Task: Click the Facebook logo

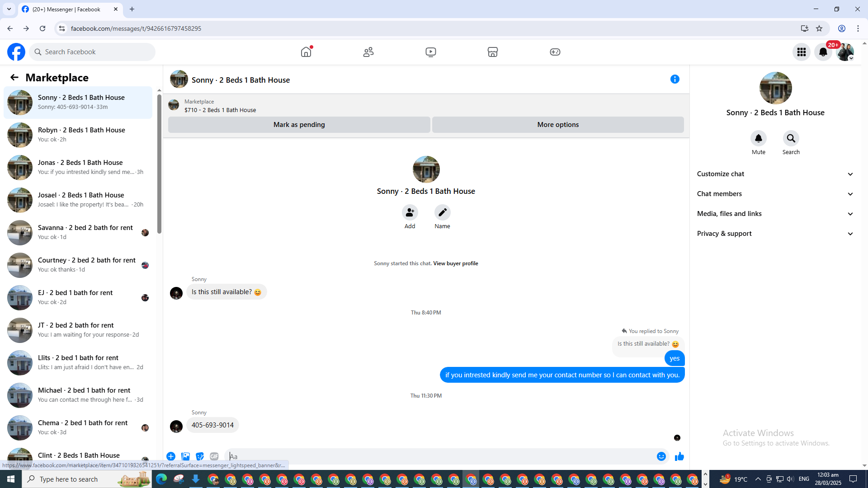Action: [16, 52]
